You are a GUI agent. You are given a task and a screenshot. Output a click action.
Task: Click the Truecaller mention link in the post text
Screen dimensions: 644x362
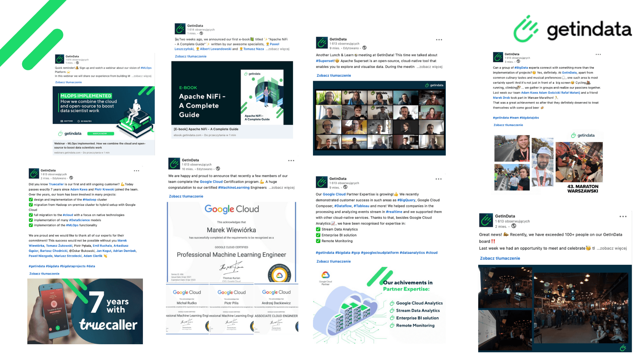pyautogui.click(x=56, y=184)
